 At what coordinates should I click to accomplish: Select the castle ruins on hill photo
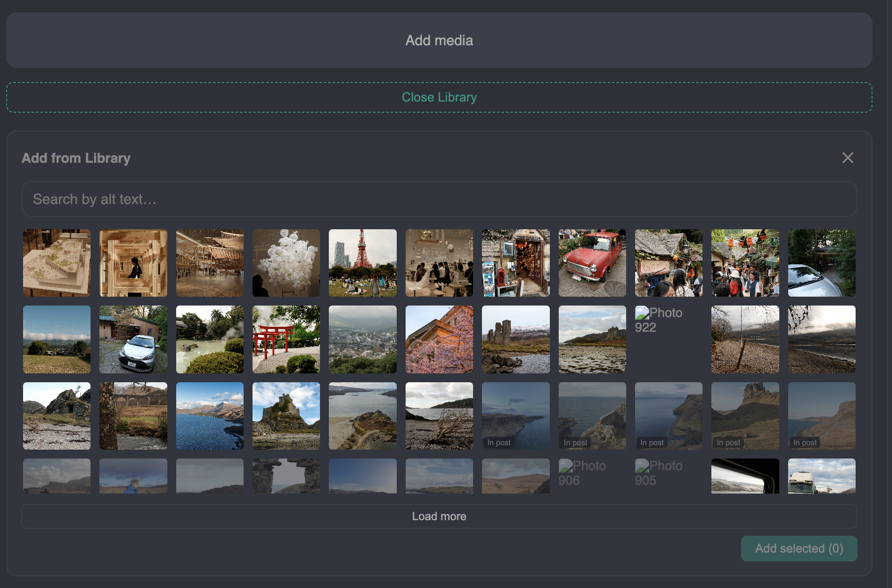coord(286,416)
